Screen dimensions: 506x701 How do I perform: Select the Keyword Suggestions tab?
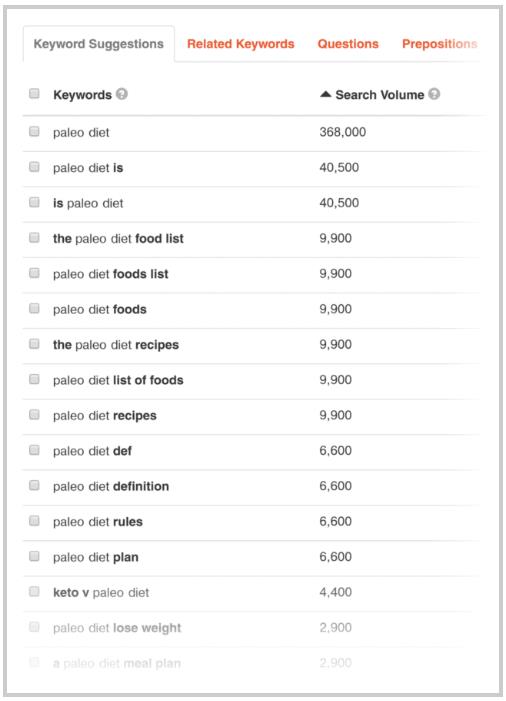(99, 44)
